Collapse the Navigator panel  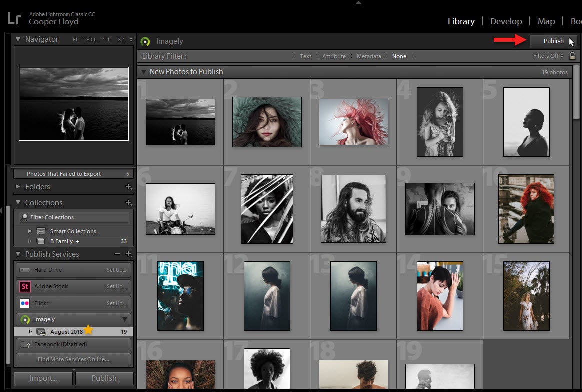pyautogui.click(x=18, y=39)
